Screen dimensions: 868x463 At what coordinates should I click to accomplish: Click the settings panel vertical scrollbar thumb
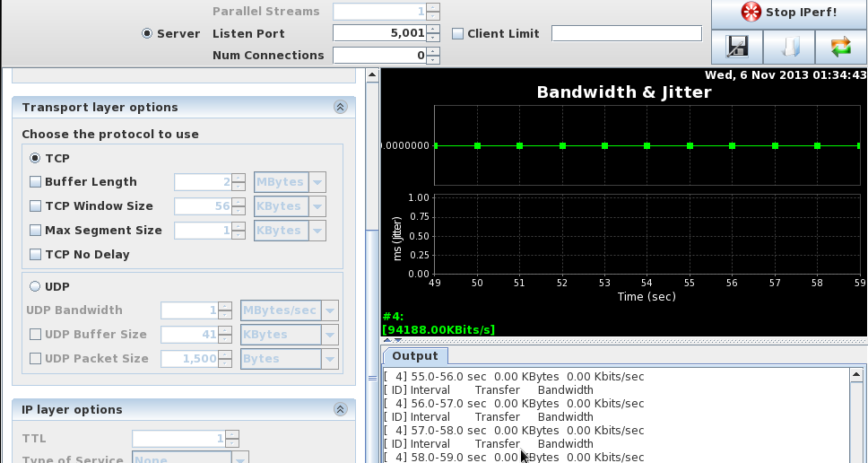(372, 346)
